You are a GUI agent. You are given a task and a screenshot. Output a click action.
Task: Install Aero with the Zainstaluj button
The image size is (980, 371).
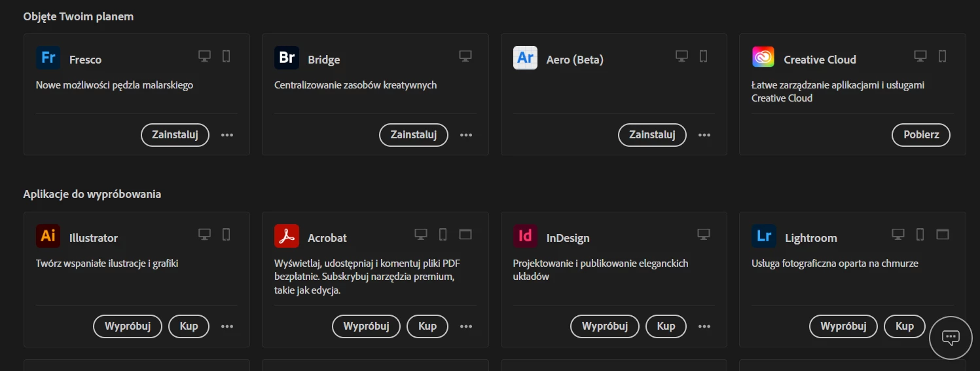point(652,135)
